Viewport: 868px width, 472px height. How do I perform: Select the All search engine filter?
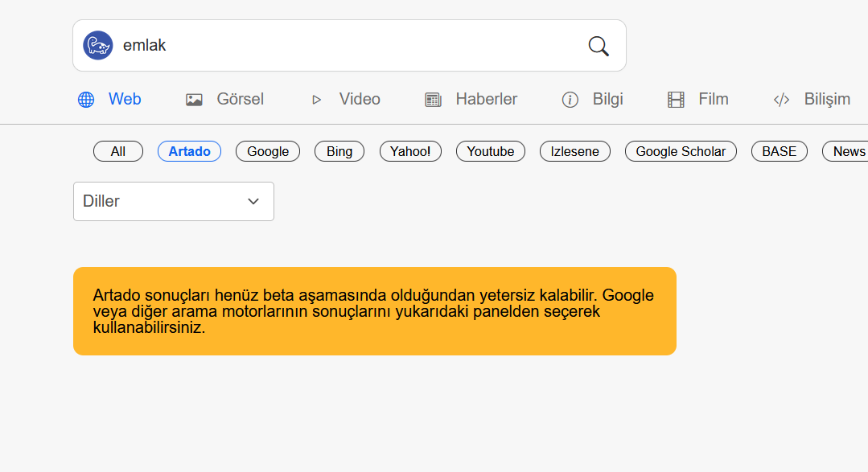[118, 151]
